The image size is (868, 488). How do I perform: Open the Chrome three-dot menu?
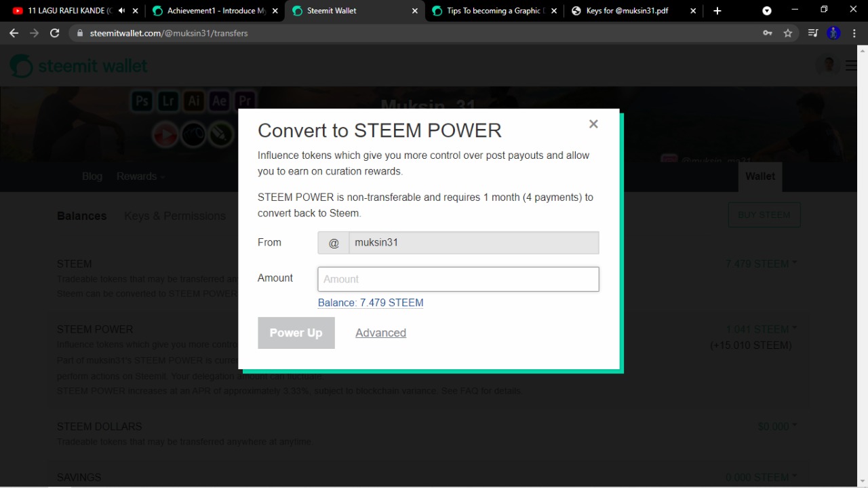pos(854,33)
